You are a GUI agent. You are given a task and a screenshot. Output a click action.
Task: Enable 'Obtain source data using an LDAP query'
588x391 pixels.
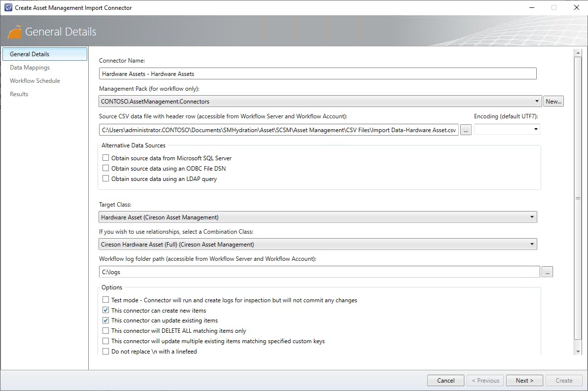point(105,178)
